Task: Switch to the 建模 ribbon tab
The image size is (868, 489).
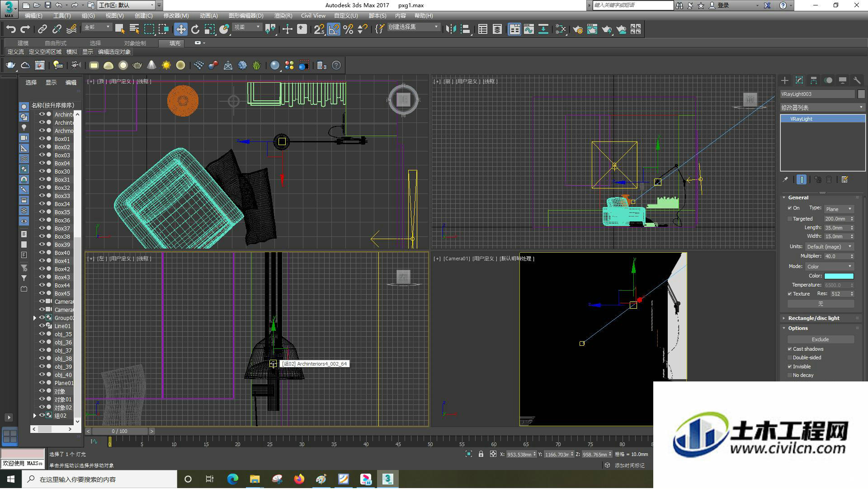Action: coord(23,43)
